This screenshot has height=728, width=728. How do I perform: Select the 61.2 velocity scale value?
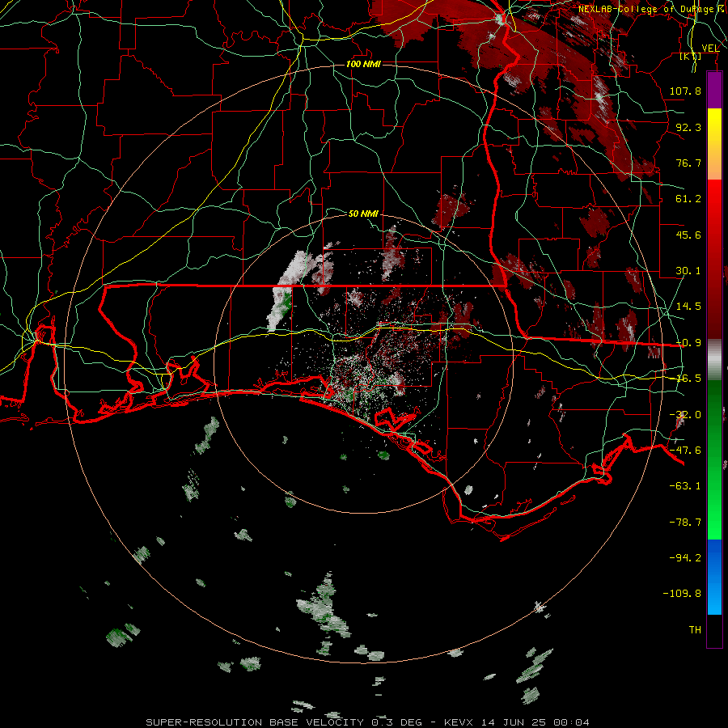[688, 199]
